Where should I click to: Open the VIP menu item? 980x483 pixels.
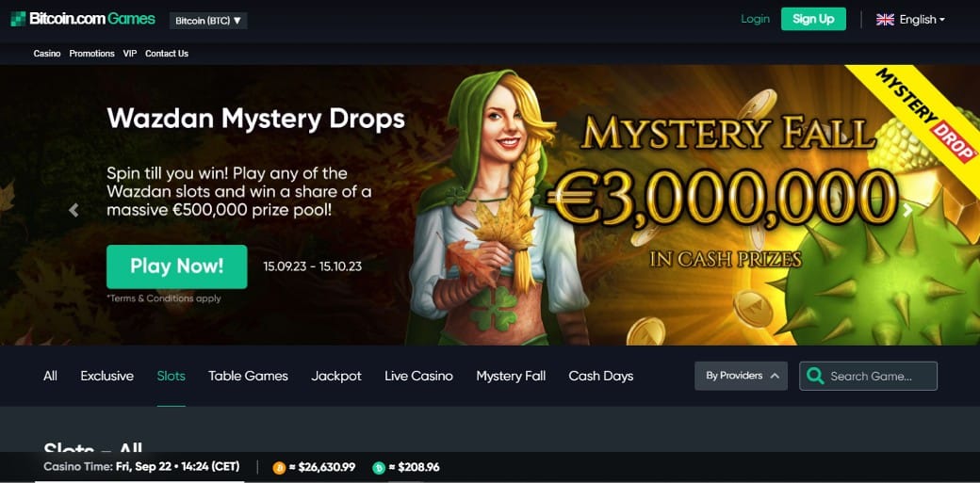click(130, 54)
